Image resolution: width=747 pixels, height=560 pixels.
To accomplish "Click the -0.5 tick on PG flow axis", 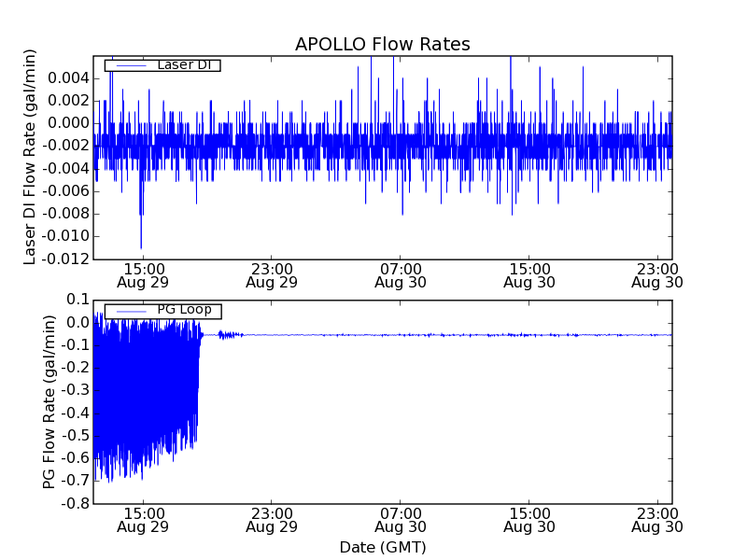I will tap(76, 435).
